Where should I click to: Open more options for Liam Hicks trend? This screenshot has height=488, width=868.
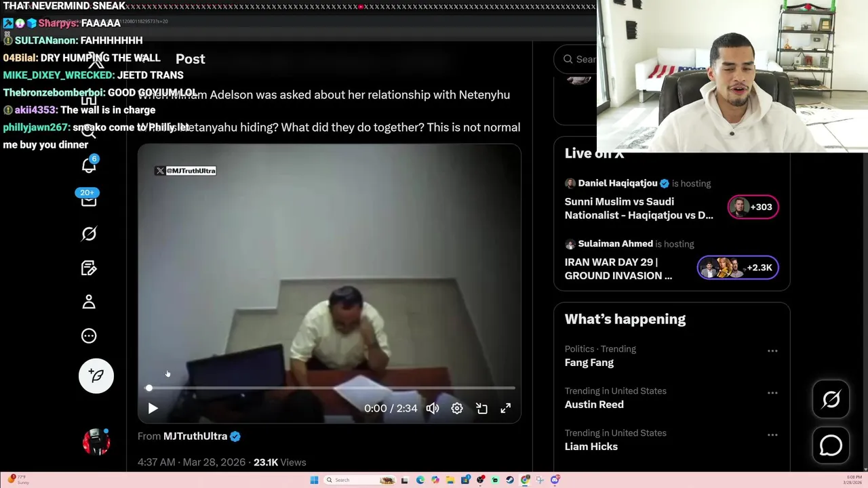[x=772, y=434]
